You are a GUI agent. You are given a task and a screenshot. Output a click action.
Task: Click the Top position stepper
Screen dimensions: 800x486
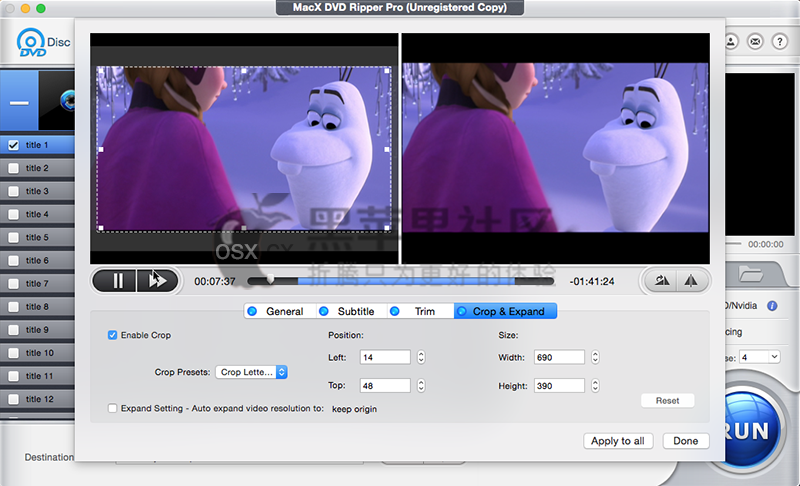click(421, 386)
